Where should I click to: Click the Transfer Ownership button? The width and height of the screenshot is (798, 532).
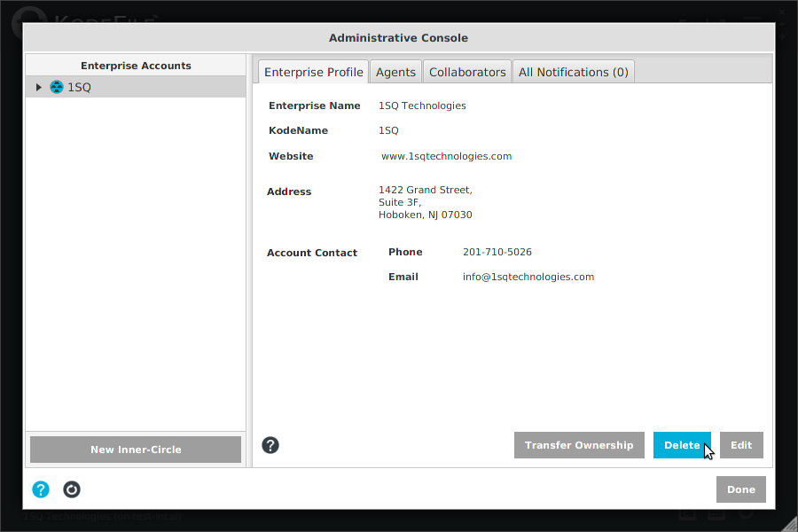pyautogui.click(x=579, y=445)
